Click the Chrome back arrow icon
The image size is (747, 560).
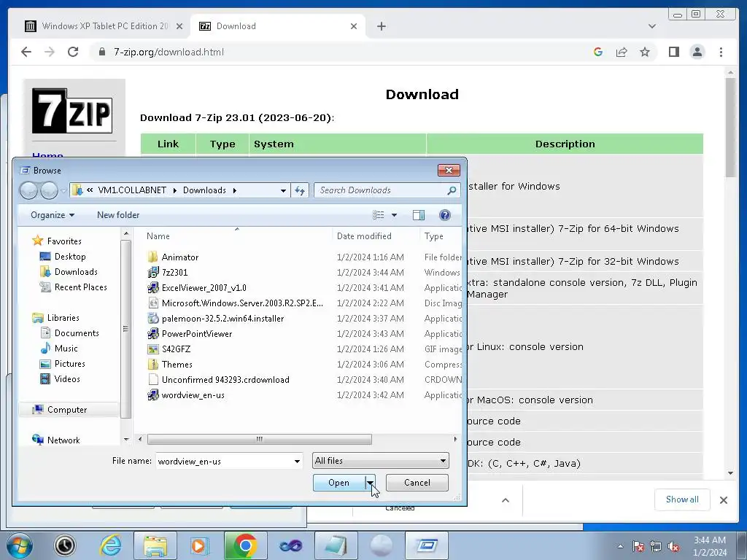click(x=26, y=52)
